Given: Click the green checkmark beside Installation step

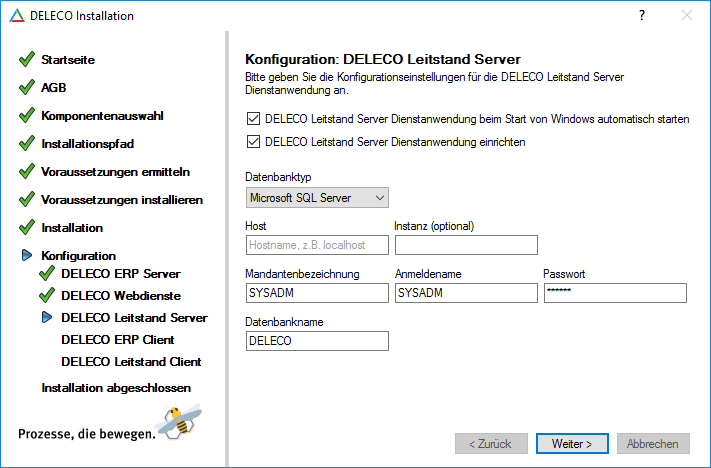Looking at the screenshot, I should pyautogui.click(x=27, y=227).
